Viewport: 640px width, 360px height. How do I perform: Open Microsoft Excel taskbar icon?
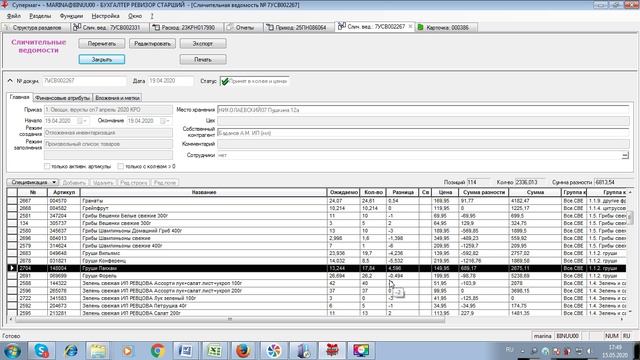pos(215,351)
